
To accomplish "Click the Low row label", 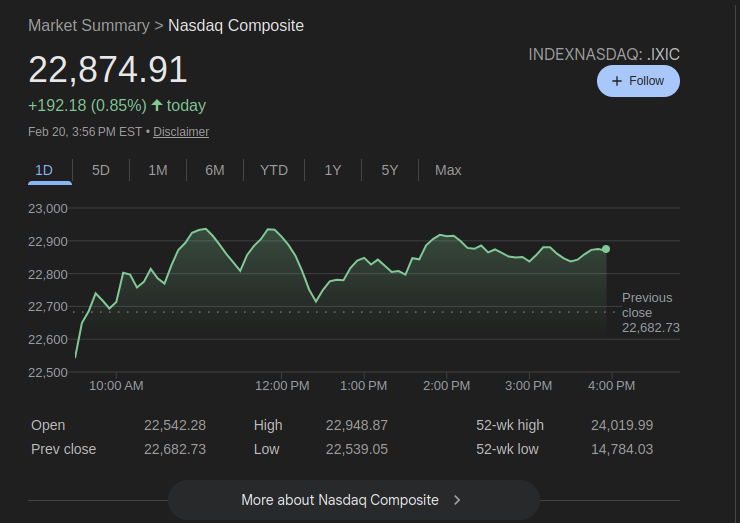I will 267,449.
